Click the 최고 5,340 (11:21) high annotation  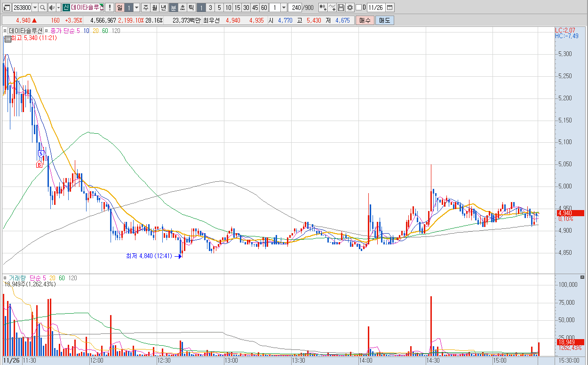(33, 38)
